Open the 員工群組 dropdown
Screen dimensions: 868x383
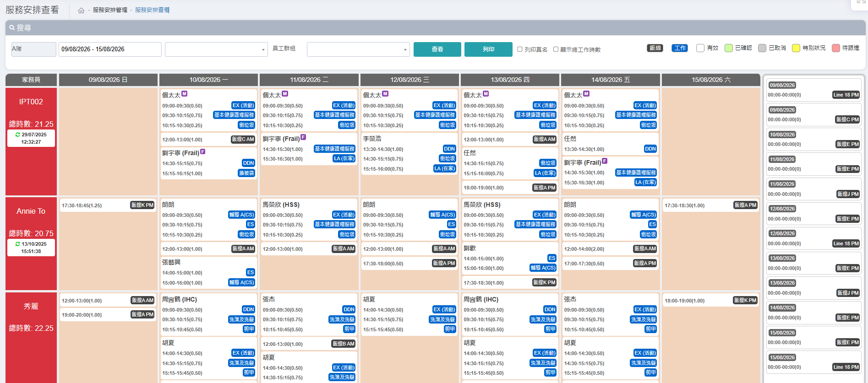coord(358,49)
